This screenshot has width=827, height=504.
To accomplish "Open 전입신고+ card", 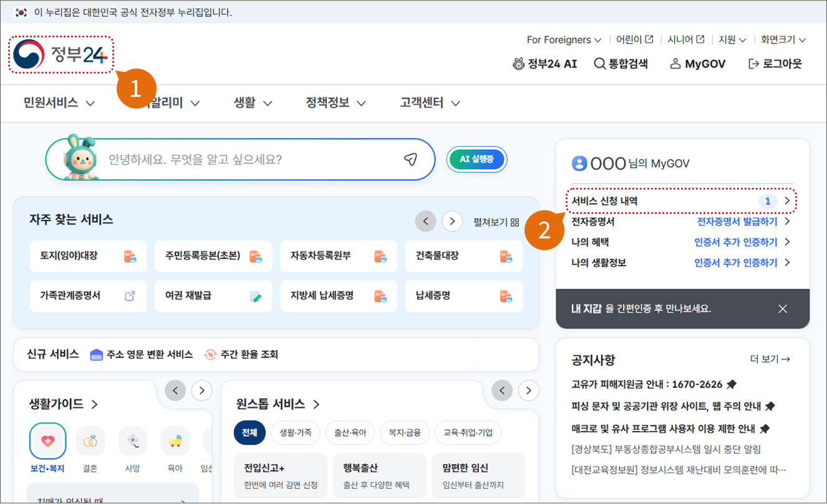I will 281,476.
